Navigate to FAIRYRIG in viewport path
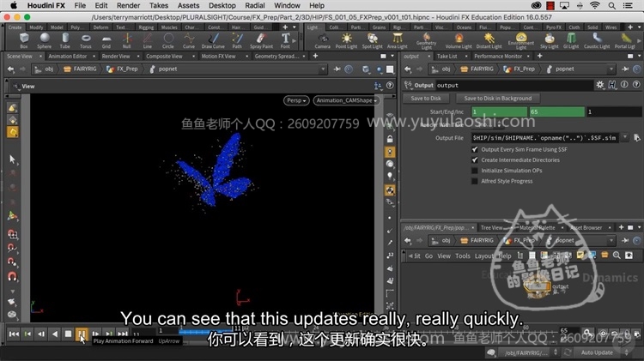This screenshot has height=361, width=644. 80,69
